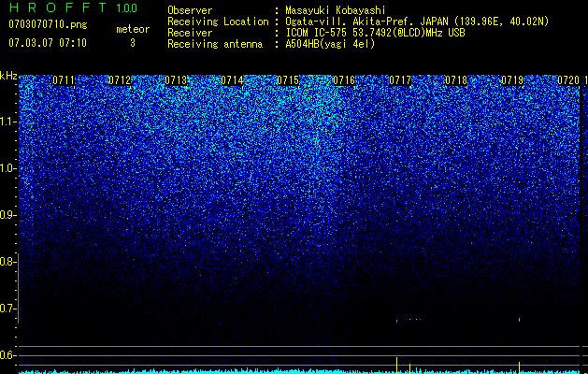Screen dimensions: 588x374
Task: Click the Receiving antenna field label
Action: 215,44
